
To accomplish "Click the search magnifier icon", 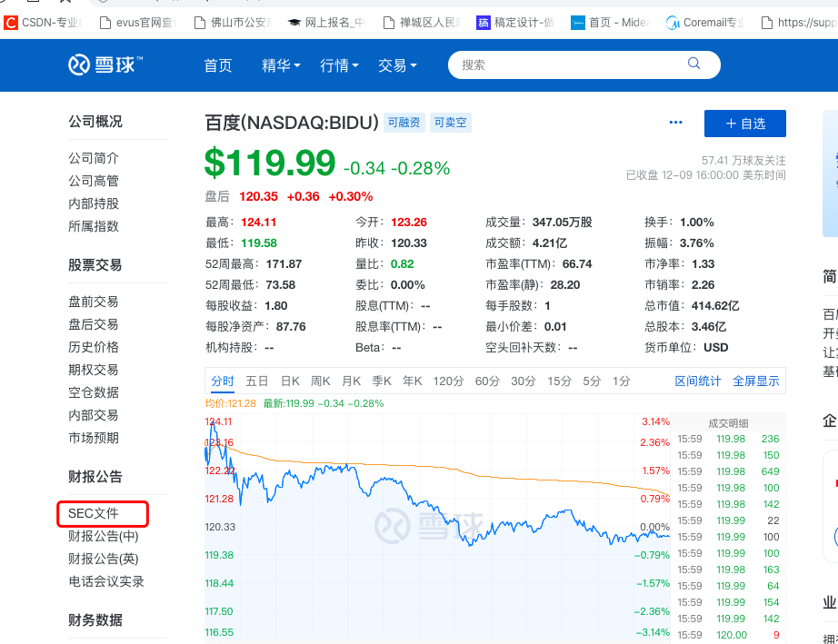I will (693, 64).
